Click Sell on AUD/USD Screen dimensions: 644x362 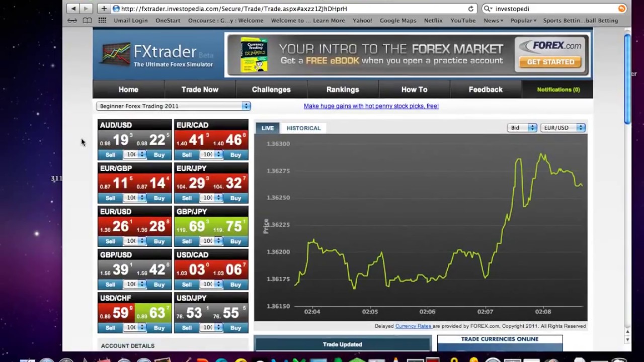[110, 155]
